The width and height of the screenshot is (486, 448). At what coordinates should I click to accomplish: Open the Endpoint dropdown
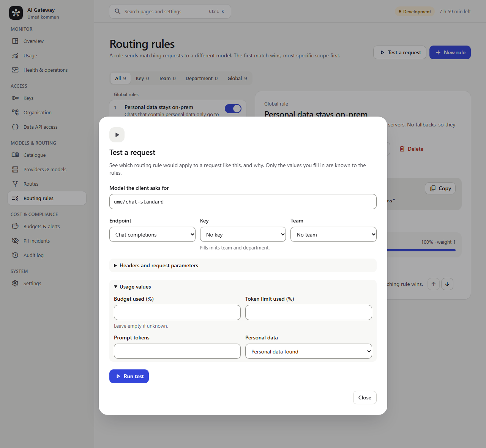[x=152, y=234]
